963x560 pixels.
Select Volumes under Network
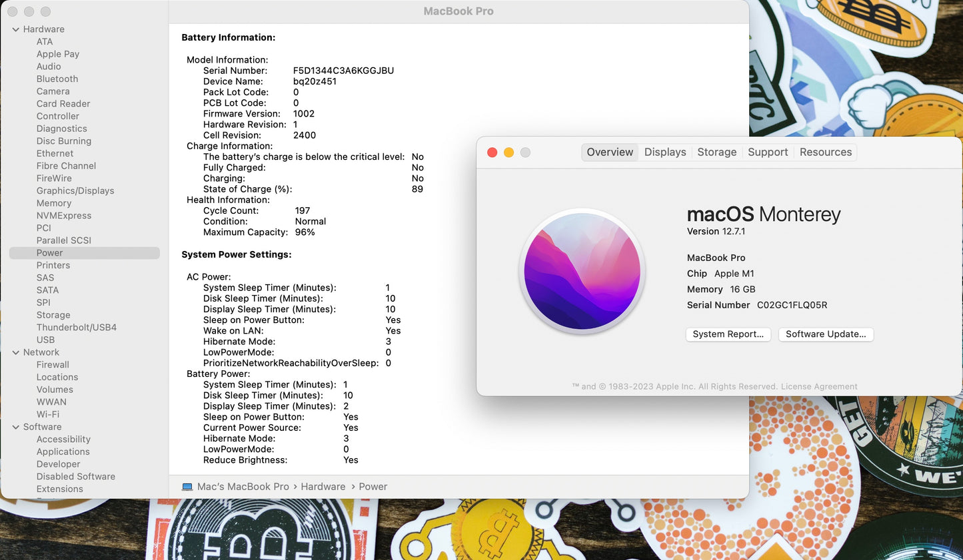coord(55,390)
